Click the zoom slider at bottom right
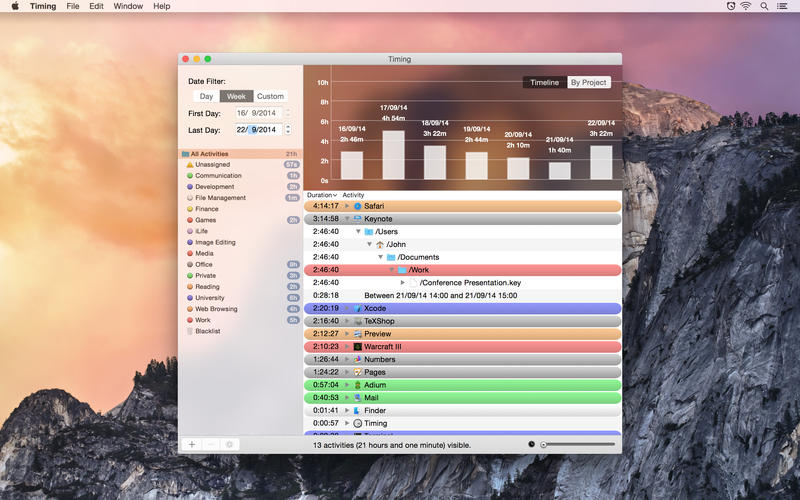 click(x=577, y=444)
